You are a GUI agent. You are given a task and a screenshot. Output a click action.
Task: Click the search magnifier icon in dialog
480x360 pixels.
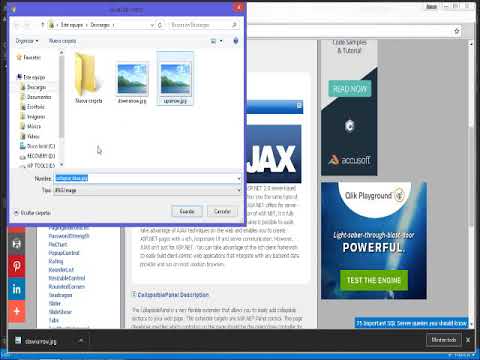[234, 25]
